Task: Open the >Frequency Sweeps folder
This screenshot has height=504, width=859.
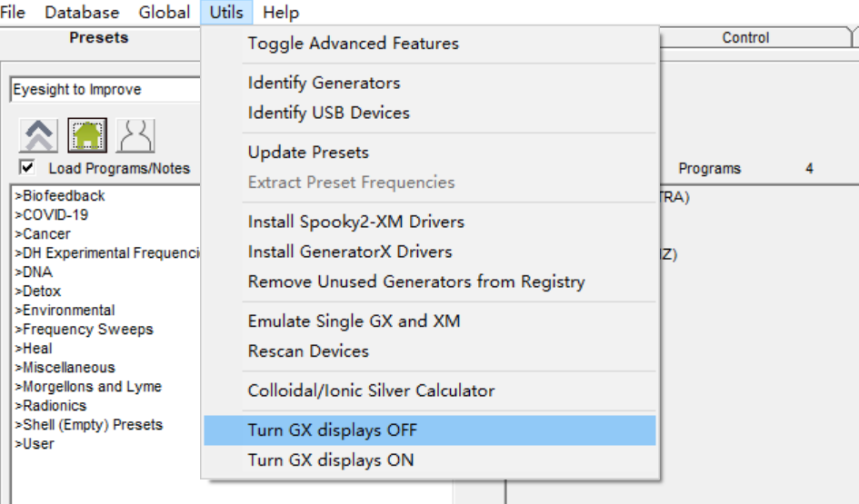Action: click(x=84, y=330)
